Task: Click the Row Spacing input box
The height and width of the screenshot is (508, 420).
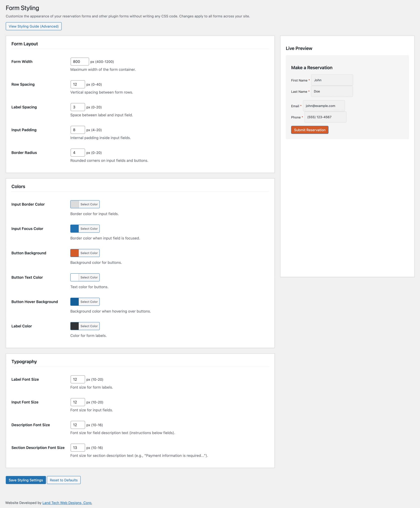Action: 78,84
